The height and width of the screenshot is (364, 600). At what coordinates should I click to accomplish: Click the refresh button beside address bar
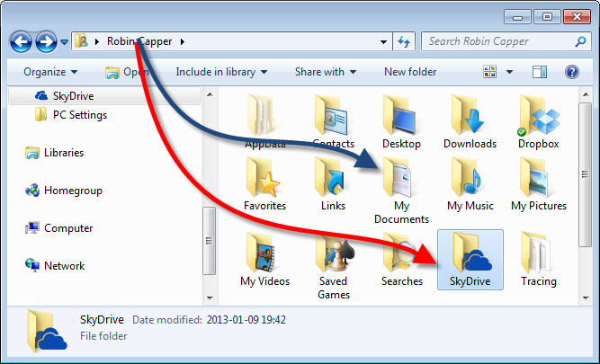pos(405,41)
